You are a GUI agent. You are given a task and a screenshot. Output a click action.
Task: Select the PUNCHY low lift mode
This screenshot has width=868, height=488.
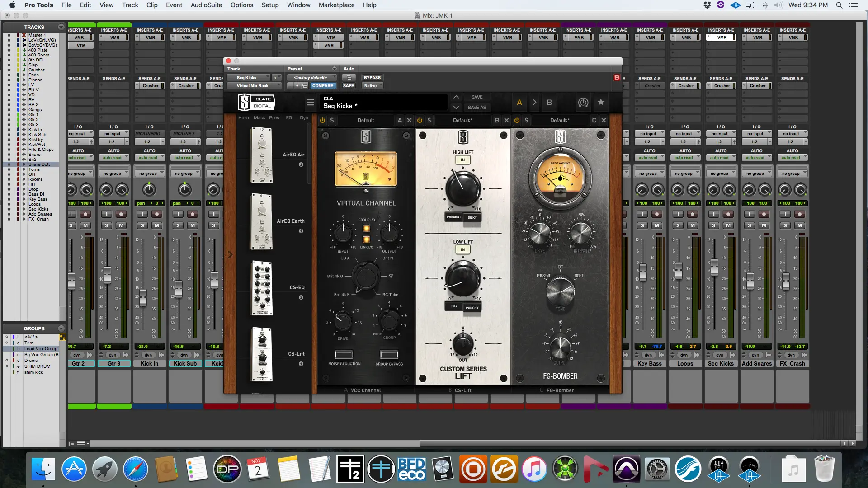tap(472, 308)
